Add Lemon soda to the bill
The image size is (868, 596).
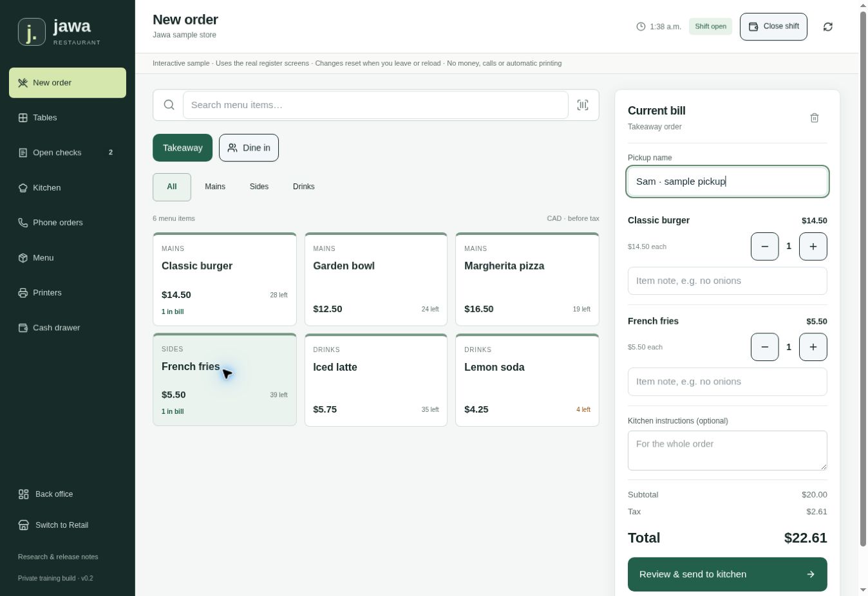[527, 380]
